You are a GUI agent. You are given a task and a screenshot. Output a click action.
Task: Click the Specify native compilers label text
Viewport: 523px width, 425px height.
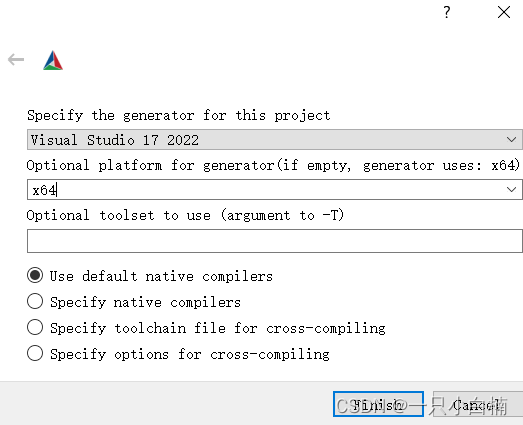tap(145, 302)
